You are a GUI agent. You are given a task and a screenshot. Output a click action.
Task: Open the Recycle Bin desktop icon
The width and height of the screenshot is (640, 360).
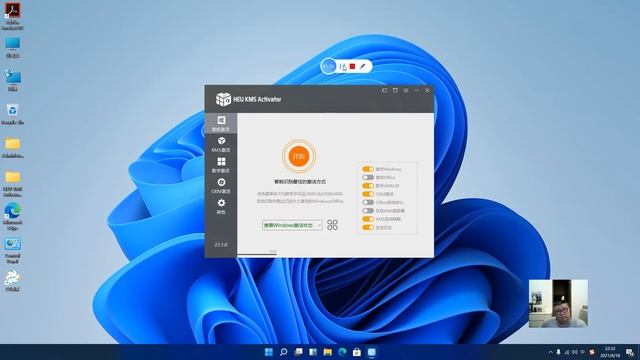pyautogui.click(x=13, y=114)
